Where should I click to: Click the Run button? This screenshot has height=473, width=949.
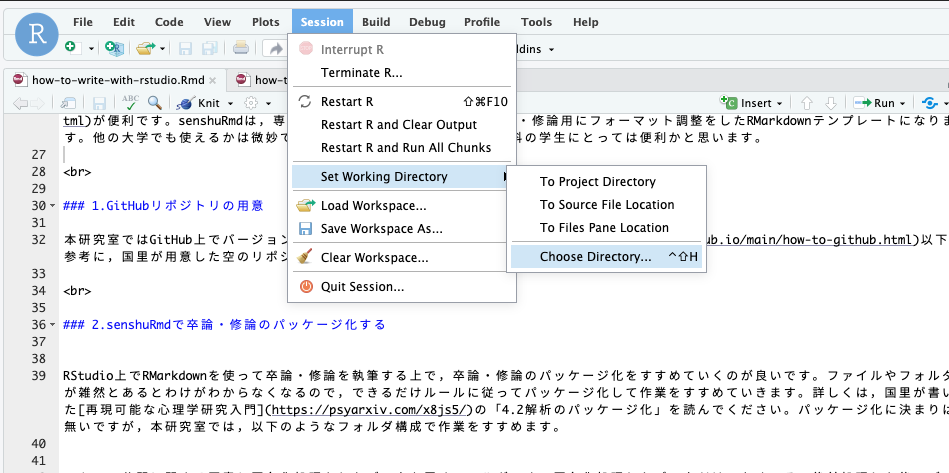coord(883,102)
